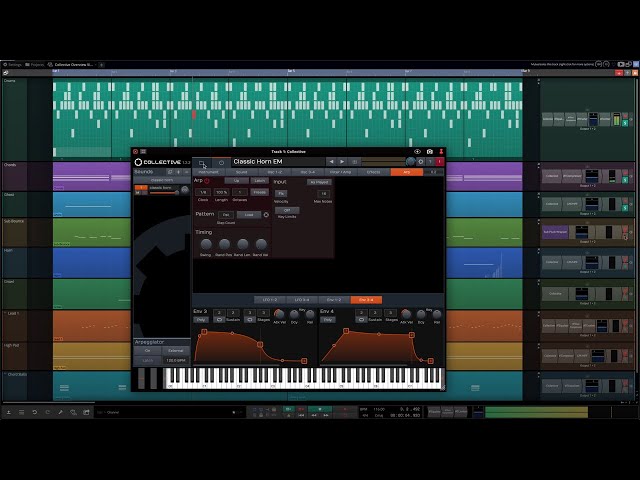Open the Osc 1-2 tab

pyautogui.click(x=274, y=172)
